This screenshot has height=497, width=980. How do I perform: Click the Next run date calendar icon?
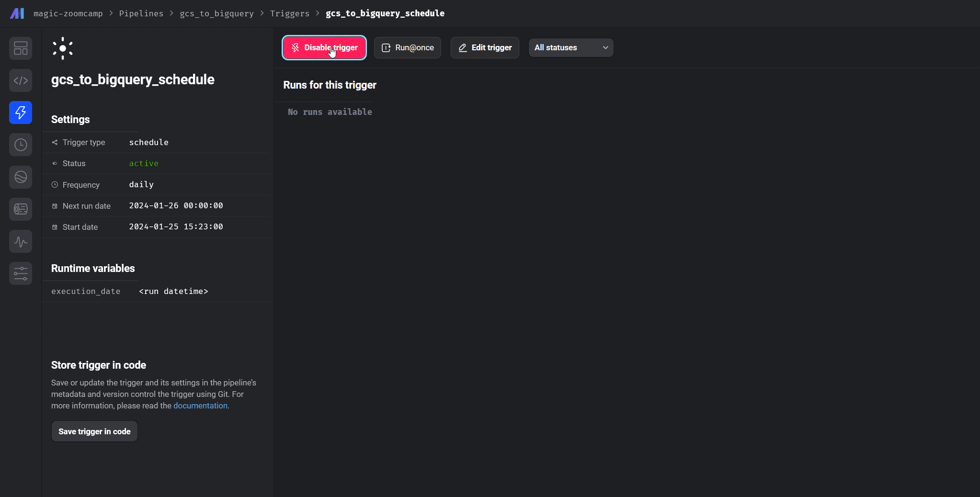(x=55, y=206)
